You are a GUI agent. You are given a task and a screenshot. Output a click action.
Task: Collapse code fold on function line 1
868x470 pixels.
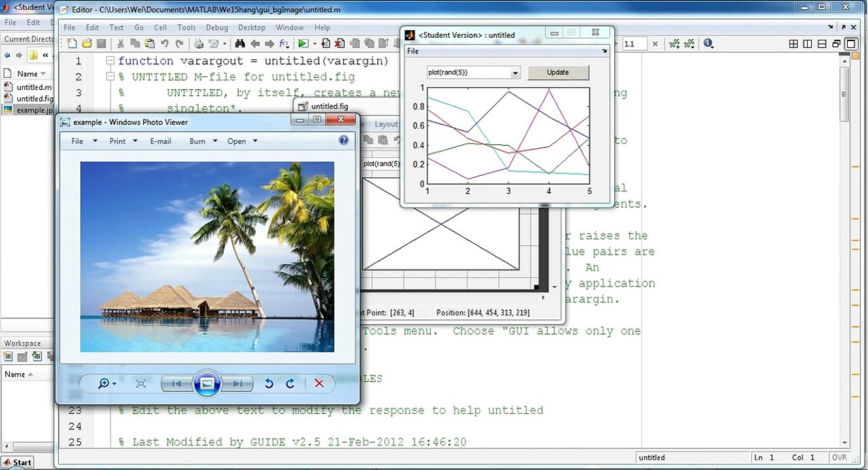pyautogui.click(x=111, y=61)
